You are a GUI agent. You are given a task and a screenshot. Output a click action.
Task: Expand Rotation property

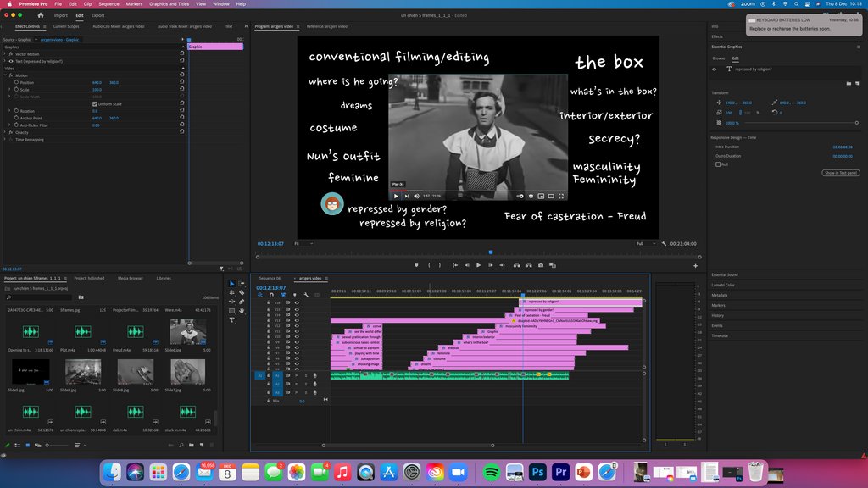tap(9, 111)
